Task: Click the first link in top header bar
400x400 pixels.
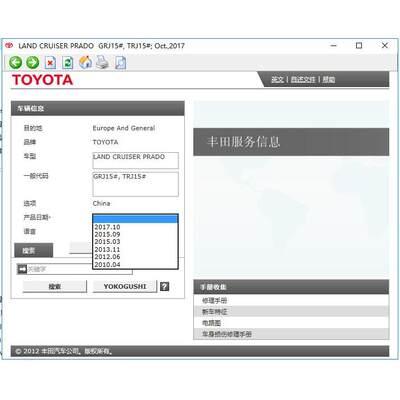Action: 277,79
